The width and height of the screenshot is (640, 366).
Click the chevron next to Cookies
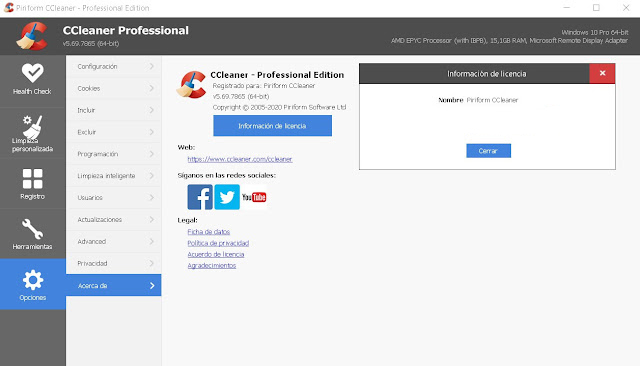[x=151, y=88]
